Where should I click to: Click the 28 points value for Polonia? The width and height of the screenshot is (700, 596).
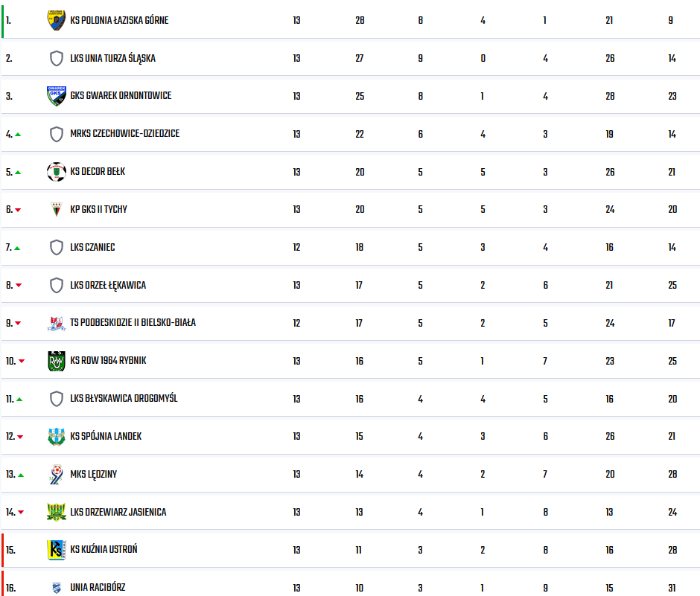click(x=360, y=21)
